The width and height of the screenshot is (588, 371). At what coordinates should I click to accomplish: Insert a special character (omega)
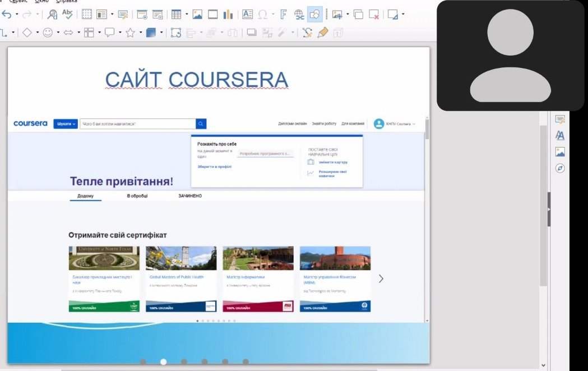(x=263, y=15)
